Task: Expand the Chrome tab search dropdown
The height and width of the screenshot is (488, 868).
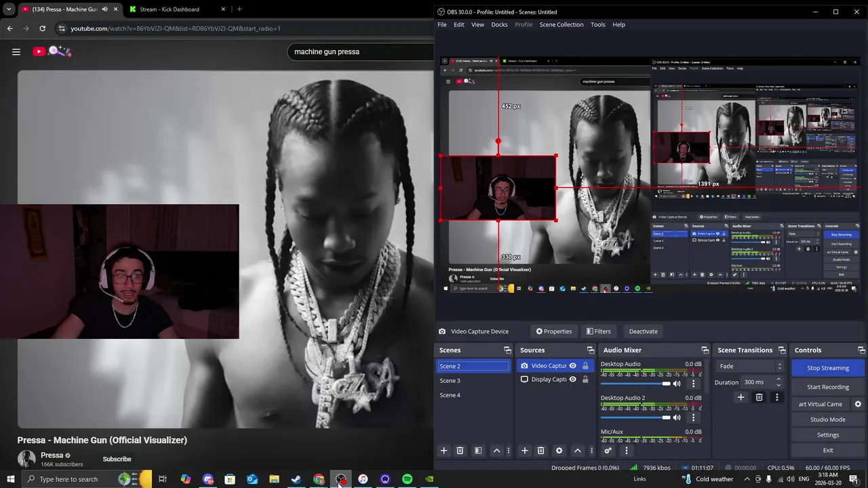Action: click(x=9, y=9)
